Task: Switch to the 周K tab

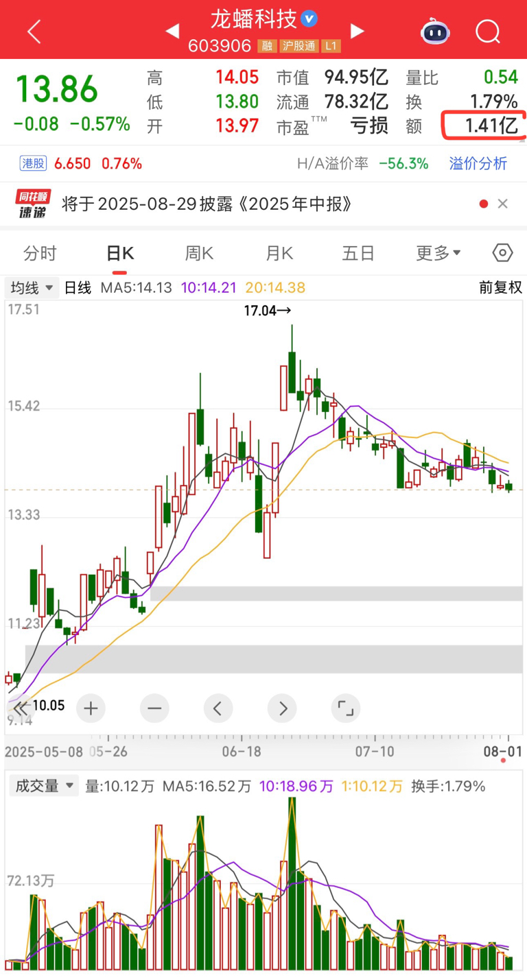Action: pyautogui.click(x=199, y=253)
